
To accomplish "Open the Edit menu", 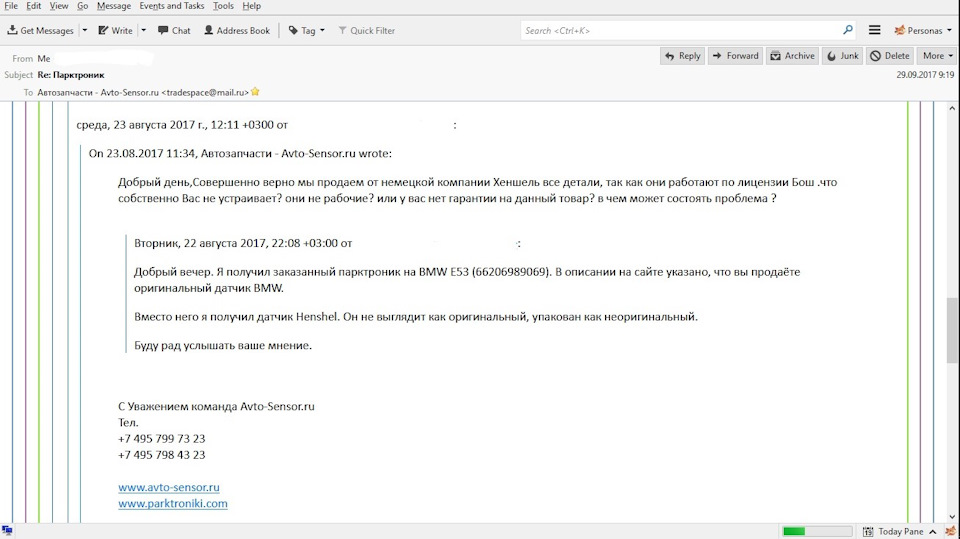I will (x=34, y=6).
